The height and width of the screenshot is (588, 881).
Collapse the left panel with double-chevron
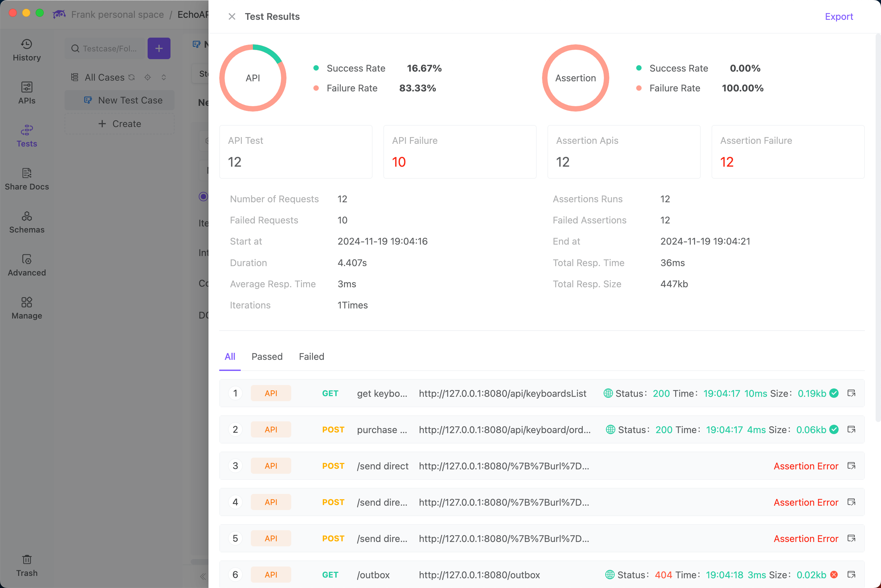[x=203, y=576]
